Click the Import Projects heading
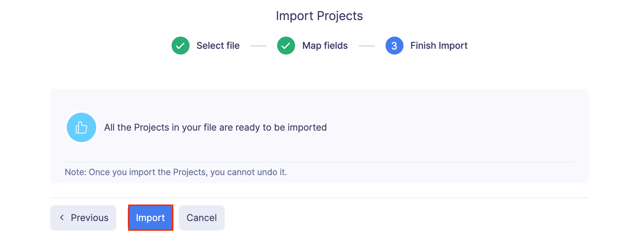 tap(319, 16)
